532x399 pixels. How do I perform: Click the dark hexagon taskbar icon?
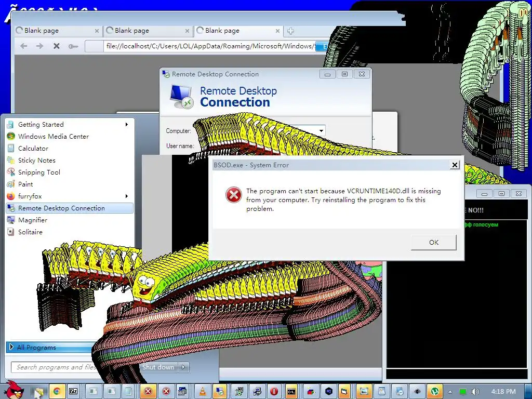coord(328,392)
